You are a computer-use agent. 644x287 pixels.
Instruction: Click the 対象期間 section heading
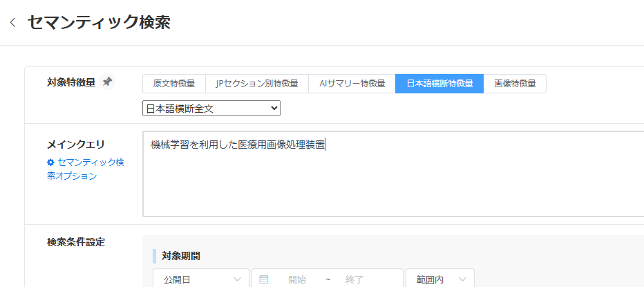click(181, 256)
